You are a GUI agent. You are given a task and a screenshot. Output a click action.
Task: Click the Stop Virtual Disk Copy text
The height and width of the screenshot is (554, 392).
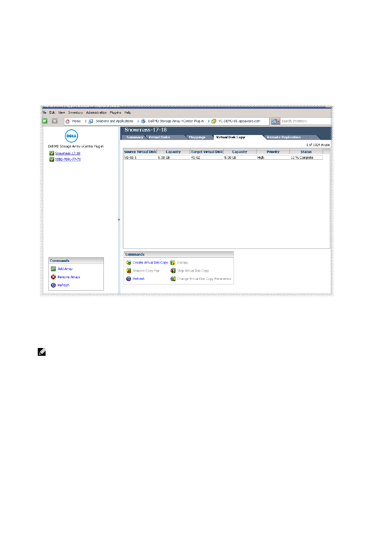pyautogui.click(x=193, y=271)
